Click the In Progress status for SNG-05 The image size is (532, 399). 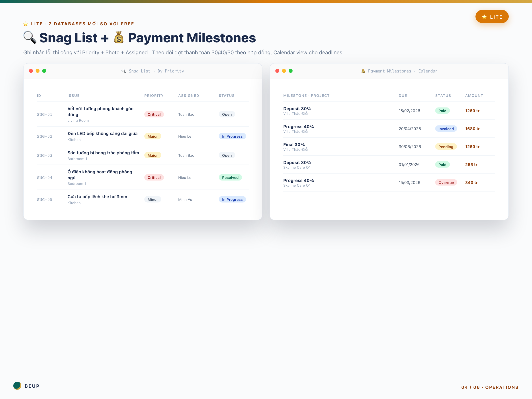tap(232, 200)
